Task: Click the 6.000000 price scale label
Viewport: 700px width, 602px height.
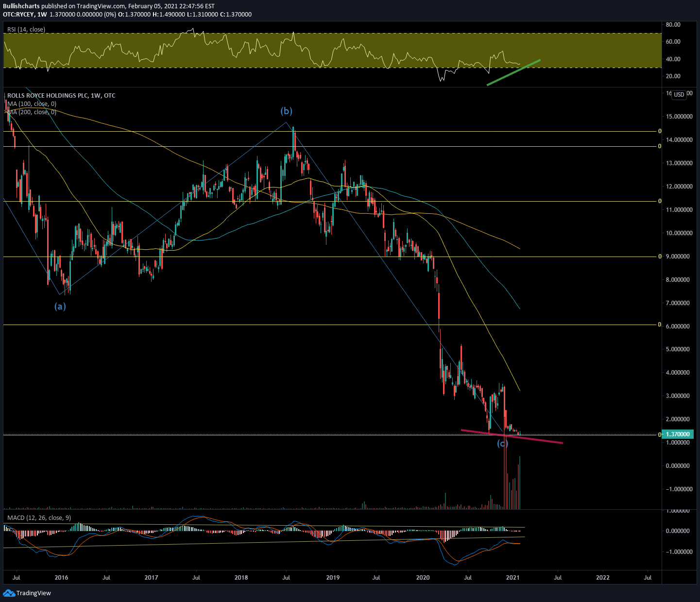Action: click(x=677, y=327)
